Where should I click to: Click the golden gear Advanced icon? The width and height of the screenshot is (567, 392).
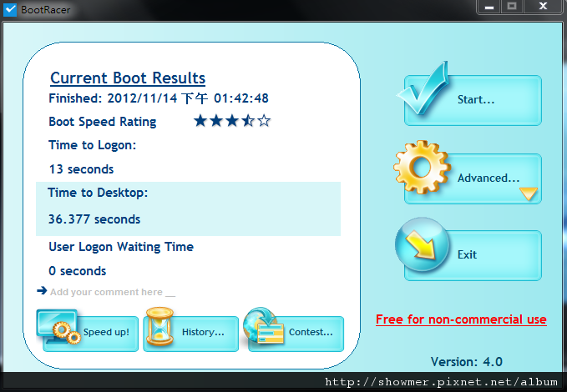422,168
